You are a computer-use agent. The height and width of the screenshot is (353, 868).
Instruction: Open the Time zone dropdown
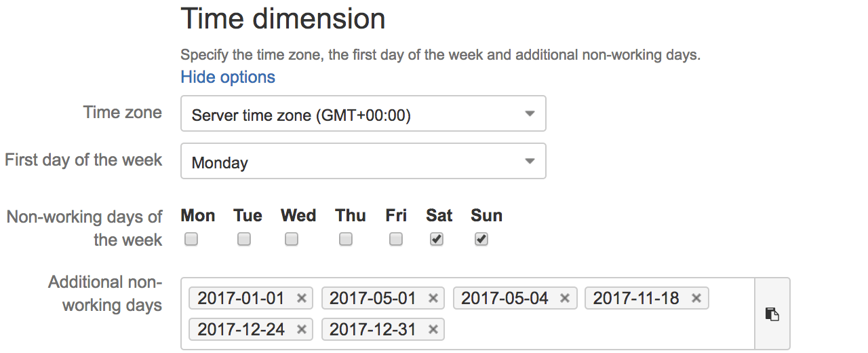coord(363,113)
